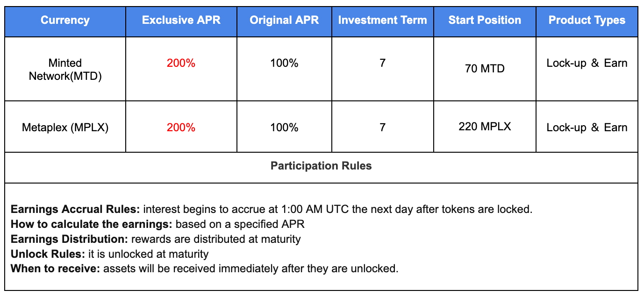
Task: Select Lock-up & Earn in Metaplex row
Action: 587,127
